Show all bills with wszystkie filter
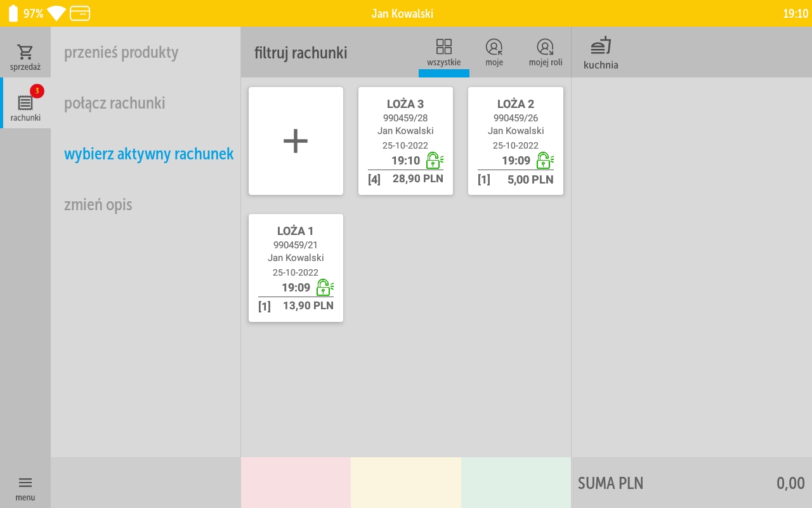The width and height of the screenshot is (812, 508). (444, 52)
